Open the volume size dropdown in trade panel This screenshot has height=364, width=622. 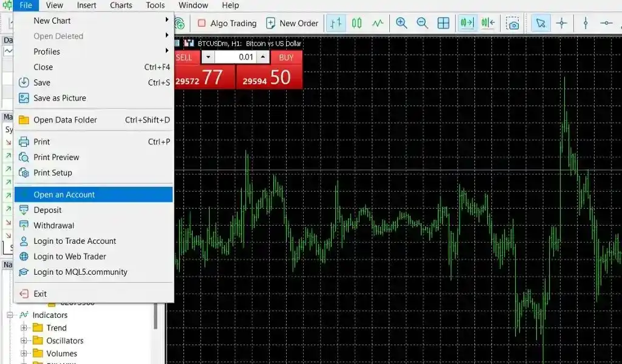[x=208, y=56]
